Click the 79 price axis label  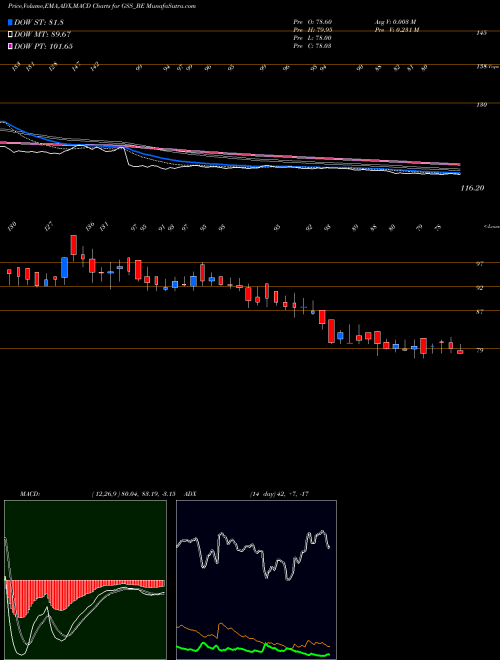(479, 350)
